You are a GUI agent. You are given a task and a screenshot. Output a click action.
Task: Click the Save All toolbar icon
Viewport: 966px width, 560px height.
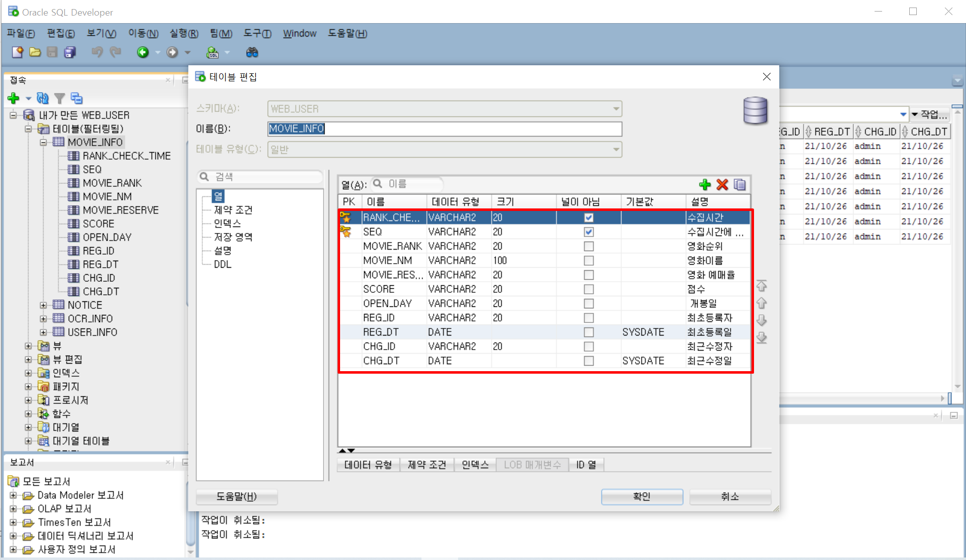70,52
